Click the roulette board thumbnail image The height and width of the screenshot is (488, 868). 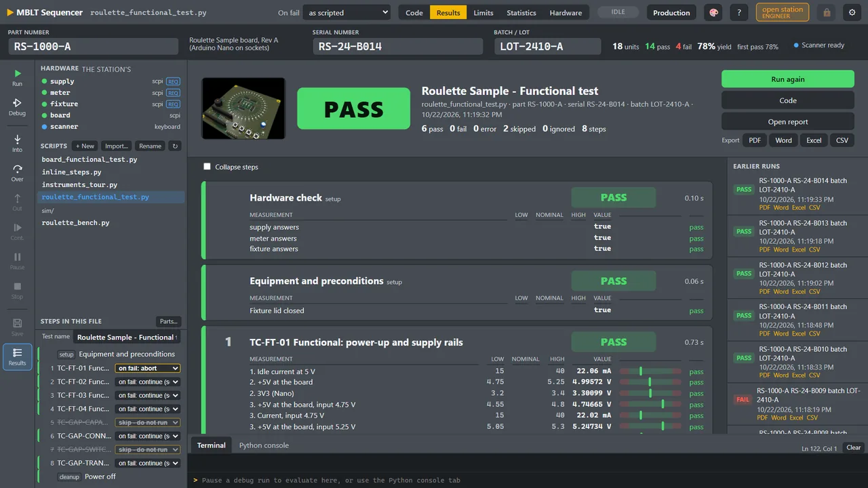click(x=243, y=109)
